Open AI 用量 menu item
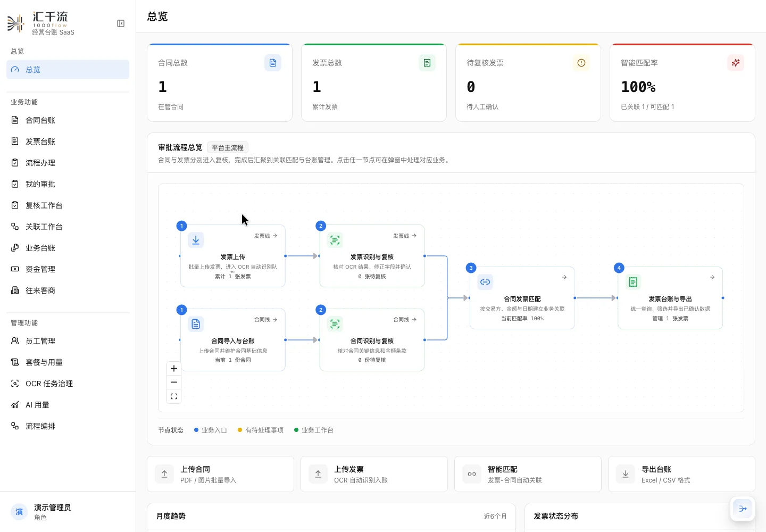 68,405
